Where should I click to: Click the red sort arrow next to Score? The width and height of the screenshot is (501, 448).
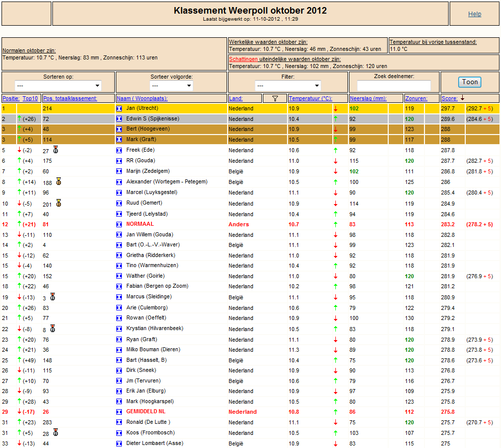click(x=462, y=98)
